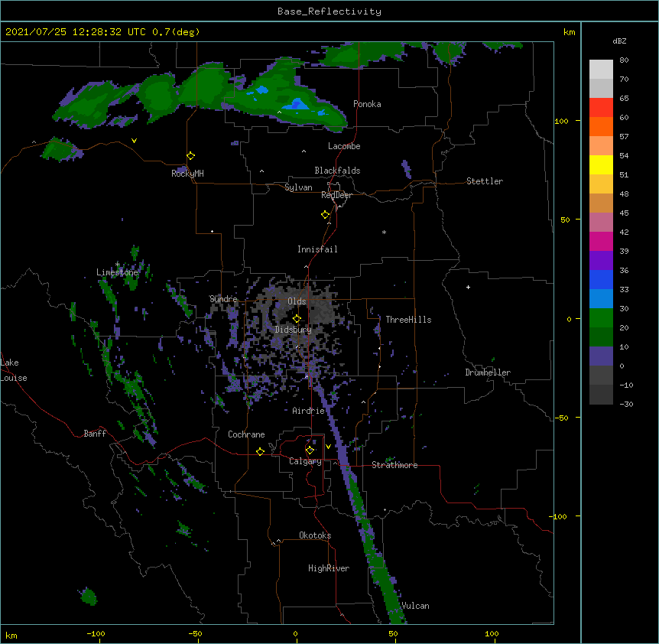The width and height of the screenshot is (659, 644).
Task: Click the Strathmore label
Action: pyautogui.click(x=394, y=465)
